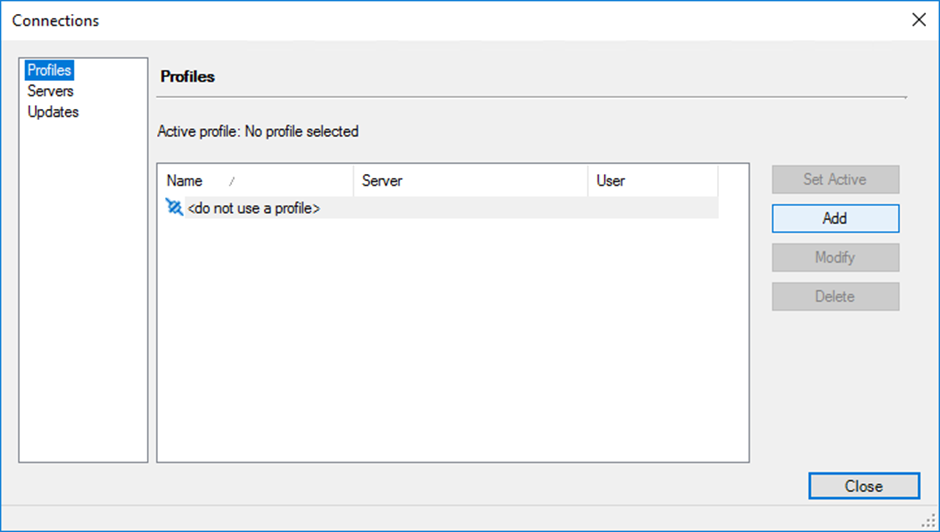This screenshot has height=532, width=940.
Task: Click the resize grip in the bottom-right corner
Action: coord(929,522)
